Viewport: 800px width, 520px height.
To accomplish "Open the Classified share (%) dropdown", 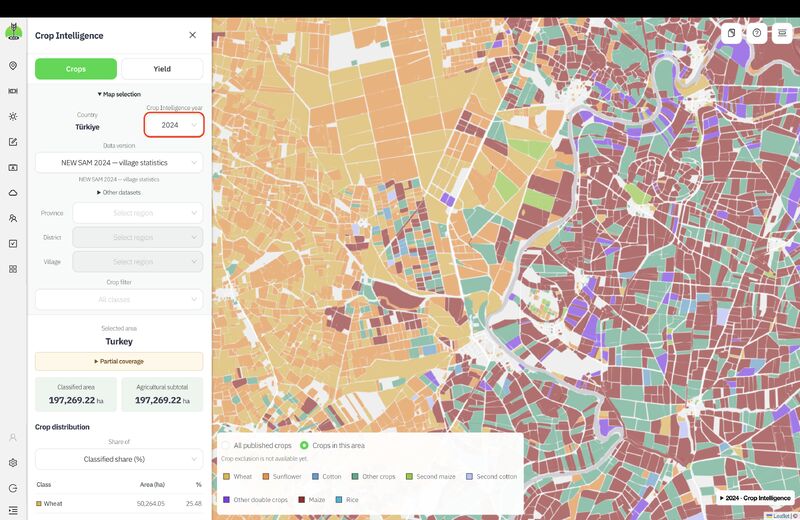I will pos(119,459).
